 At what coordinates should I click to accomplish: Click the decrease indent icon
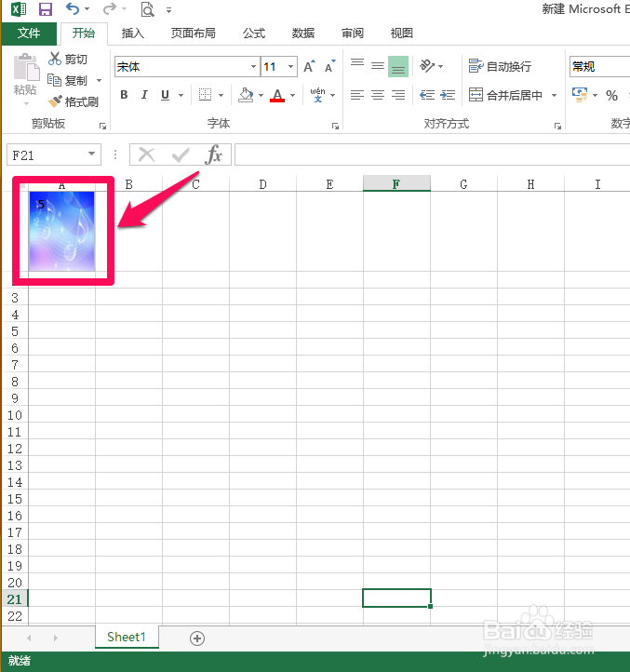click(427, 95)
